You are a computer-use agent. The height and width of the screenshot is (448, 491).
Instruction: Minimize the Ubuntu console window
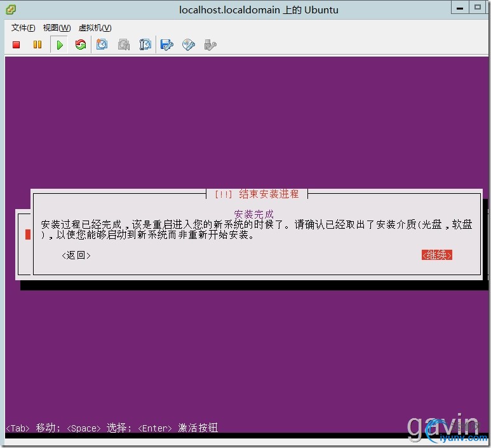tap(460, 8)
